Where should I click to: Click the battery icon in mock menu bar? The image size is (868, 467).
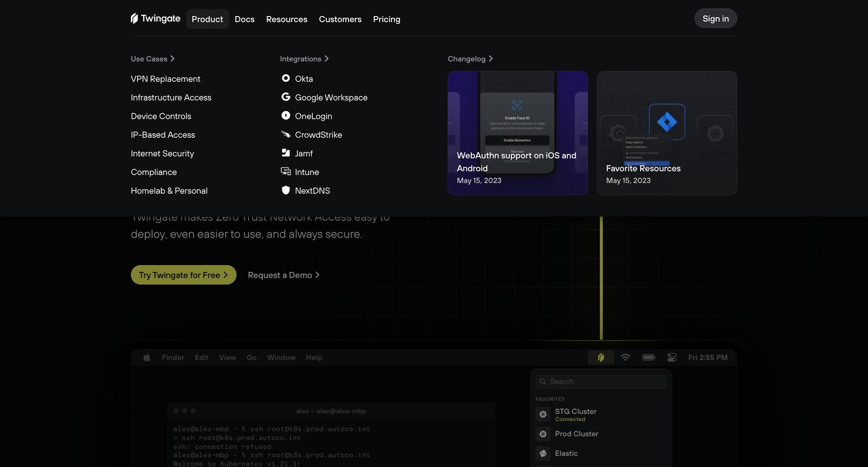(649, 357)
